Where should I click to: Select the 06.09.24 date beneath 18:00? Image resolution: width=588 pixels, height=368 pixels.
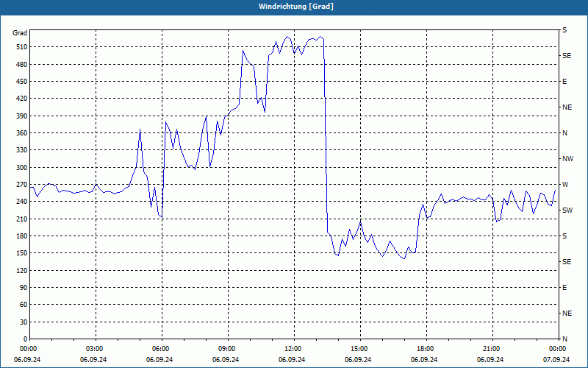(424, 359)
